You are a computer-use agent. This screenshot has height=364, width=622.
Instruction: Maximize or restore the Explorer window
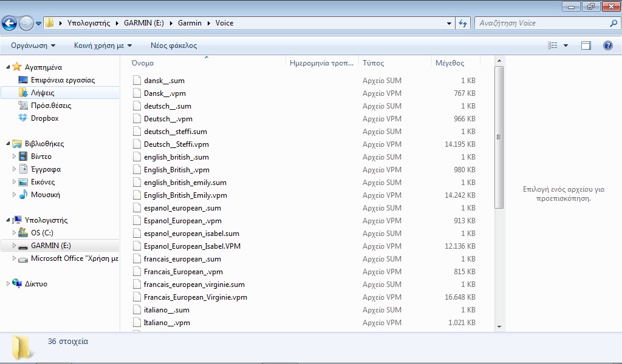591,6
